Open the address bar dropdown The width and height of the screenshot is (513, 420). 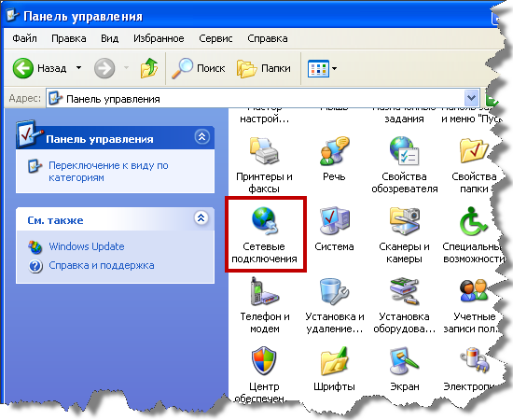pyautogui.click(x=471, y=98)
